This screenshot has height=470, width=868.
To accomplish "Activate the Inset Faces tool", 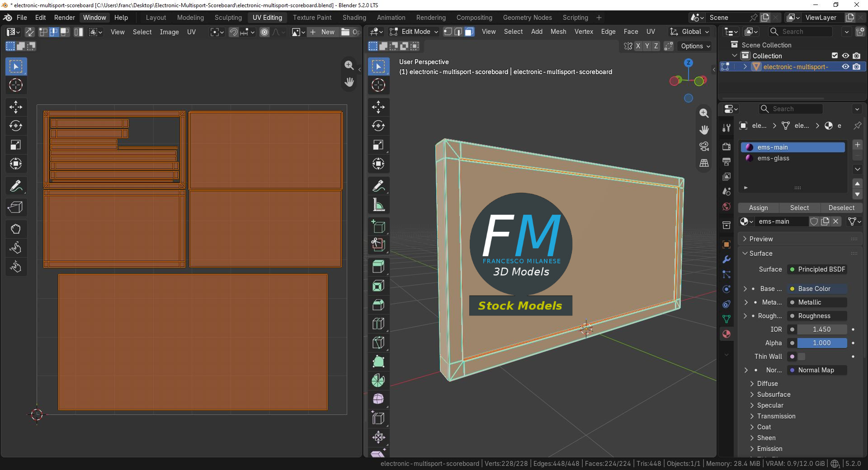I will tap(378, 286).
